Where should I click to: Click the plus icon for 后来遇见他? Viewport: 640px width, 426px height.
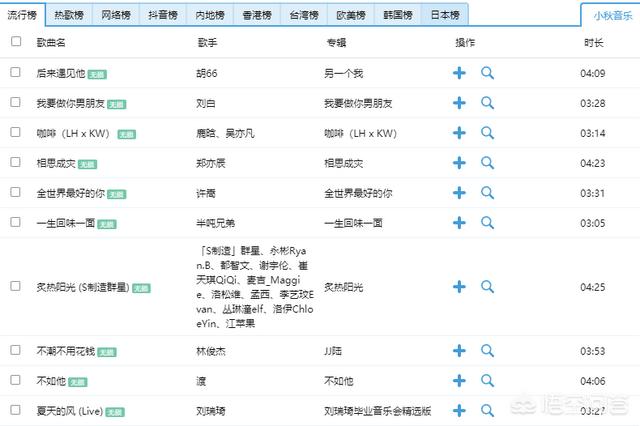coord(459,73)
